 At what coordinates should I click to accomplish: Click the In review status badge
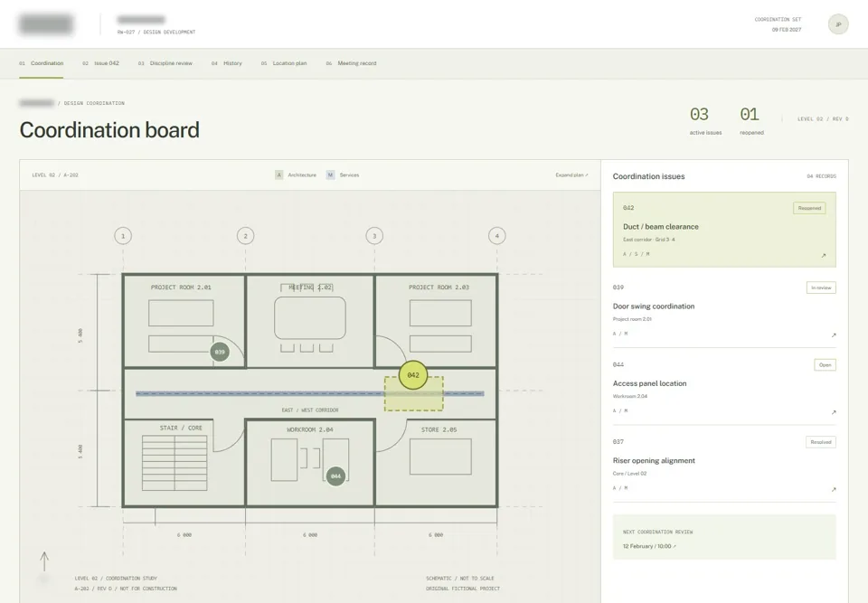pyautogui.click(x=821, y=287)
